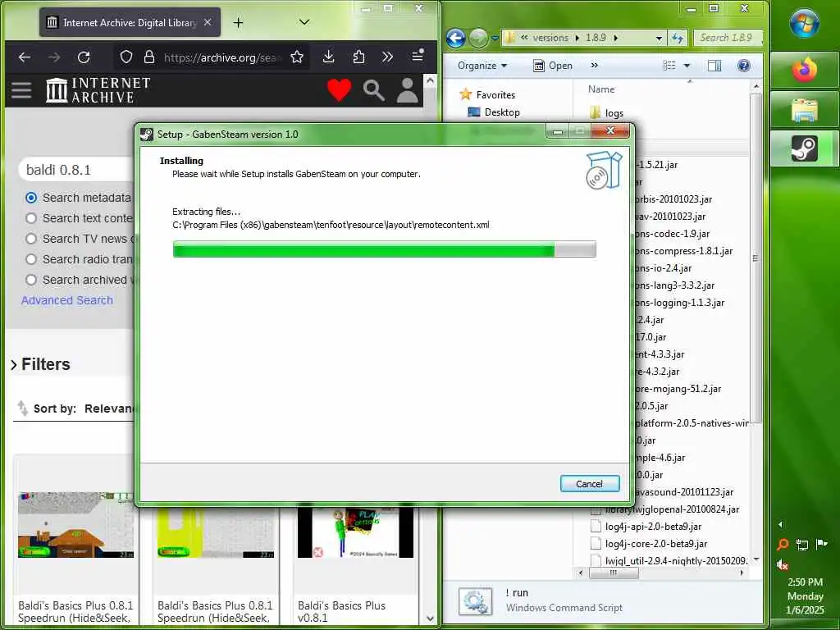
Task: Reload the archive.org page
Action: (x=84, y=57)
